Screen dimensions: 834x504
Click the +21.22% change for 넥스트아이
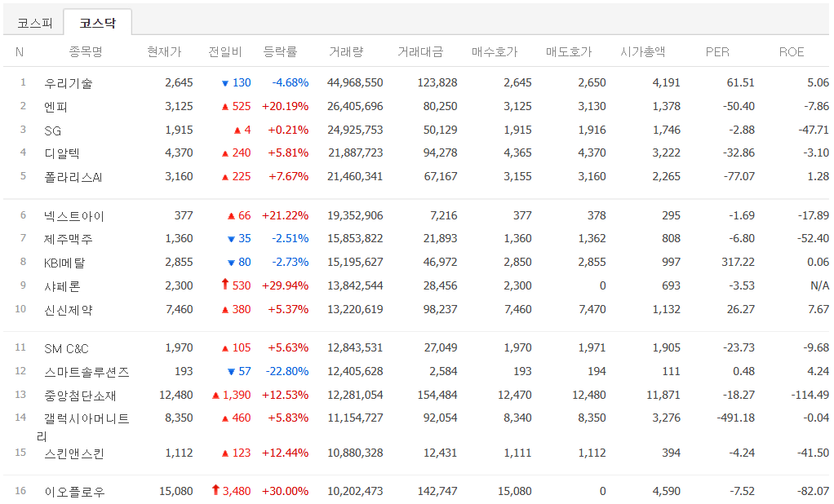(285, 215)
